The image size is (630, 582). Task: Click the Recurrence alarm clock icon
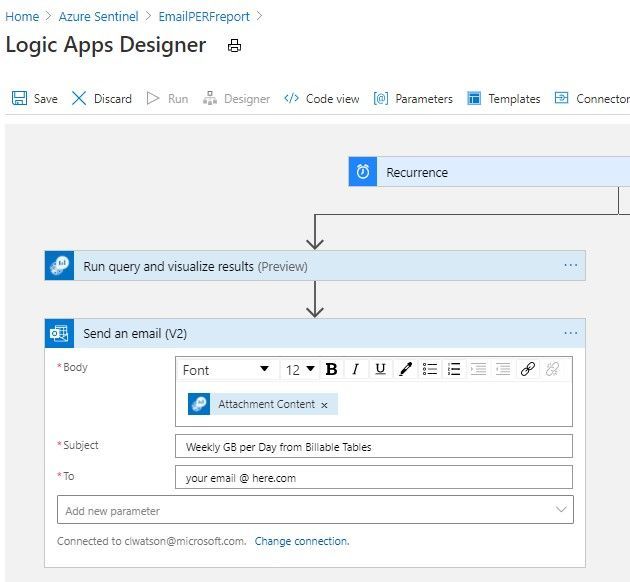(363, 172)
